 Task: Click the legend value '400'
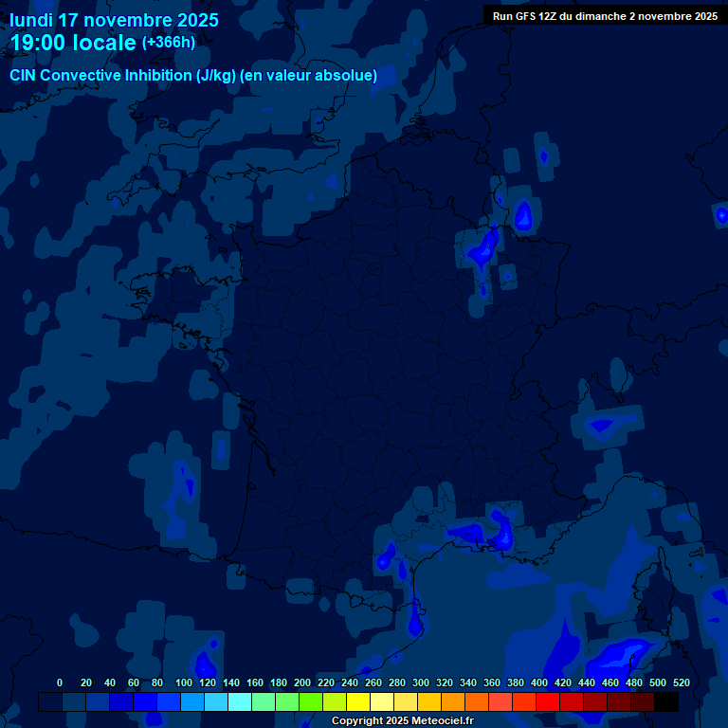point(539,682)
